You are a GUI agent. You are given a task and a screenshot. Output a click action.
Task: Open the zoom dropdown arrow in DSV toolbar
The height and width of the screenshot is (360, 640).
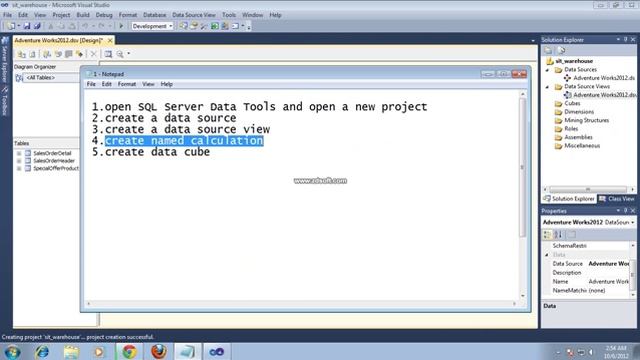coord(129,54)
